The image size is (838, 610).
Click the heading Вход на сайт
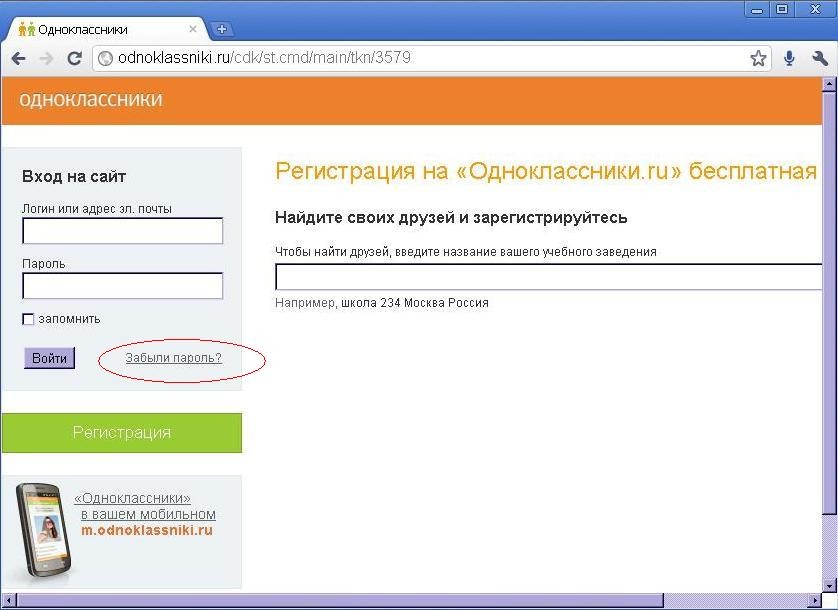(74, 176)
